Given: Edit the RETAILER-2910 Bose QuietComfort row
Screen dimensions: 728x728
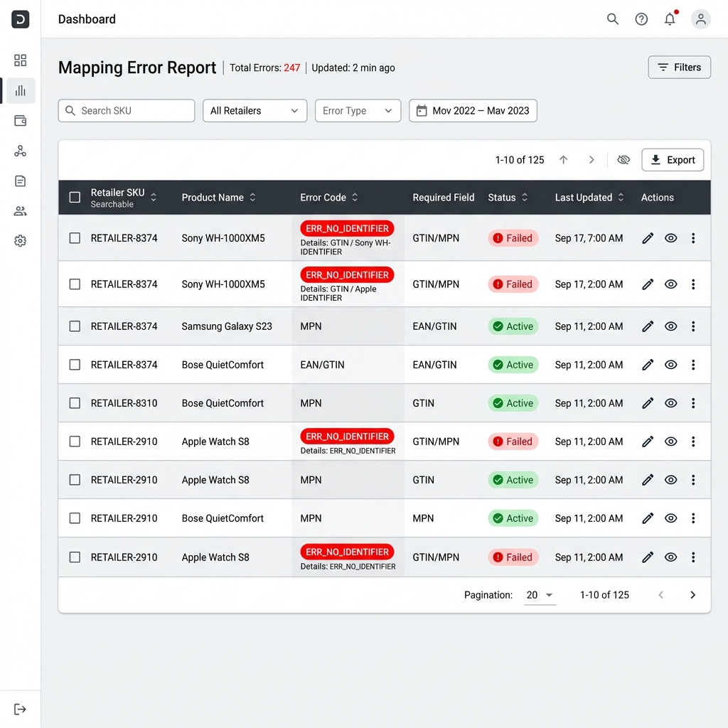Looking at the screenshot, I should [648, 518].
